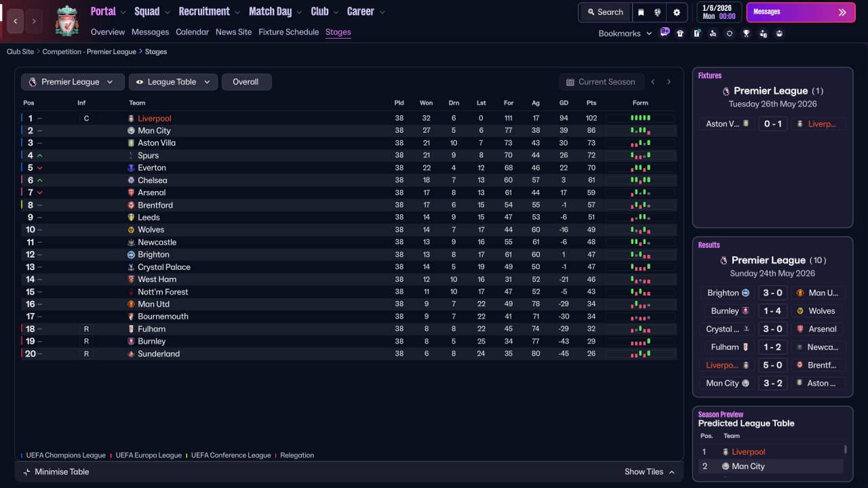Expand the Squad menu chevron
The image size is (868, 488).
167,12
